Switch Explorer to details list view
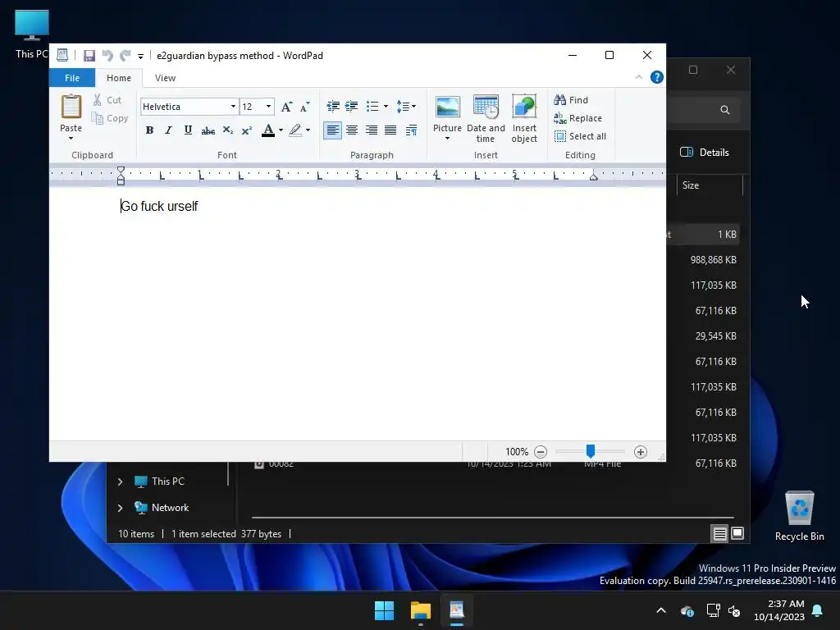 point(719,533)
